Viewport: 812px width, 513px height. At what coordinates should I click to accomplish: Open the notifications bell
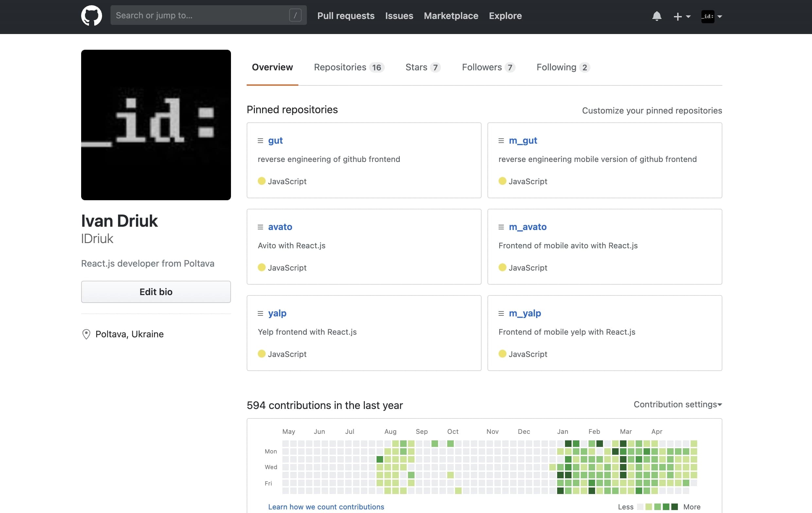pos(657,16)
